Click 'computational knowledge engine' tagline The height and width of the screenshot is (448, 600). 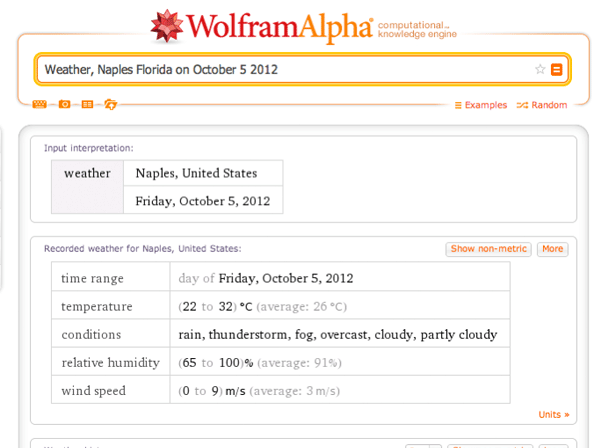click(x=417, y=30)
